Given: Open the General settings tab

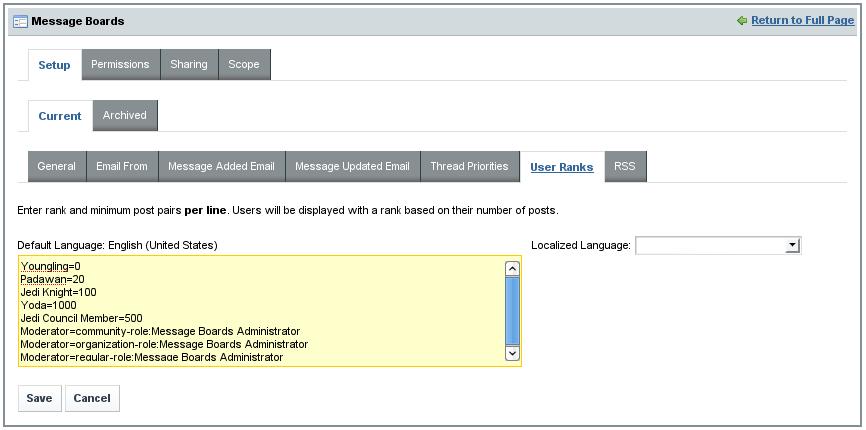Looking at the screenshot, I should tap(57, 166).
